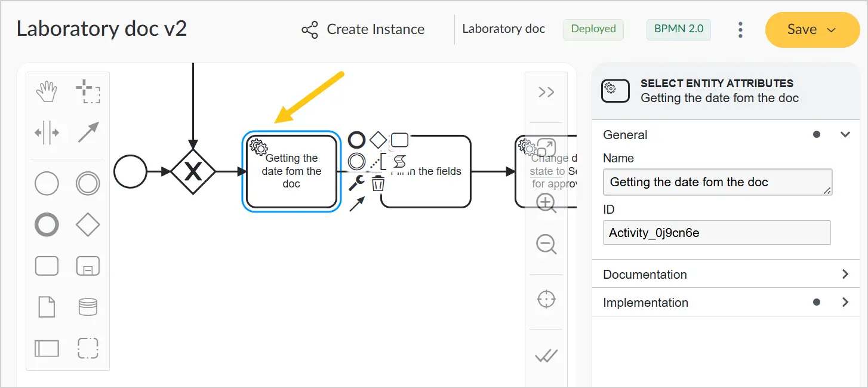This screenshot has width=868, height=388.
Task: Select the 'Getting the date fom the doc' task
Action: (291, 171)
